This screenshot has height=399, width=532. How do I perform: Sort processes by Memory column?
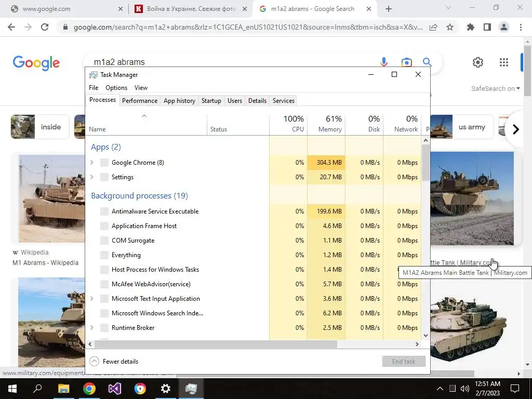coord(326,124)
